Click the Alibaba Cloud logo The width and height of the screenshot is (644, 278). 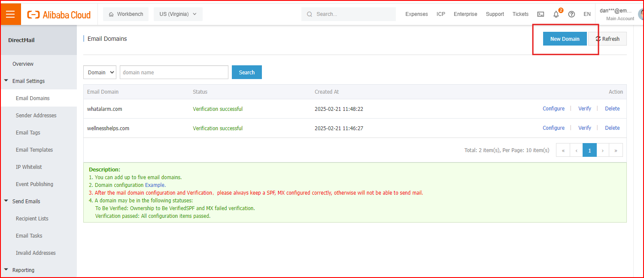pyautogui.click(x=59, y=15)
